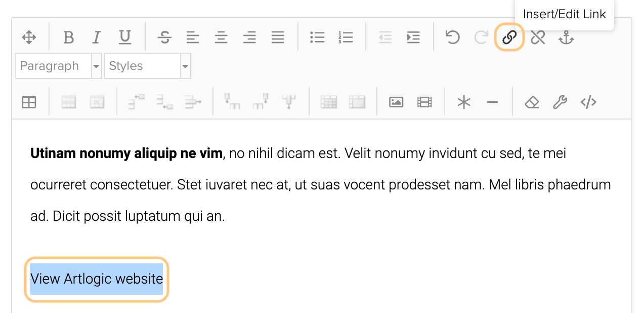The width and height of the screenshot is (644, 313).
Task: Insert an anchor
Action: tap(566, 37)
